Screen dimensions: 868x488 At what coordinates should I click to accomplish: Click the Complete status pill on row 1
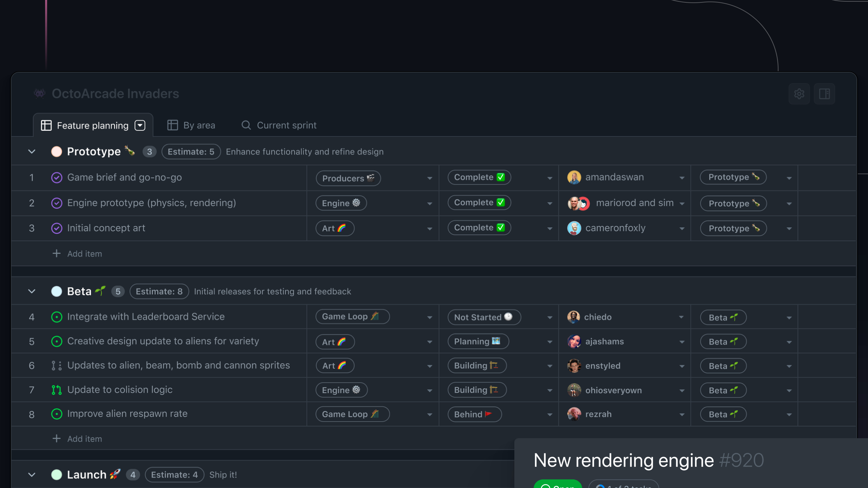pos(479,177)
